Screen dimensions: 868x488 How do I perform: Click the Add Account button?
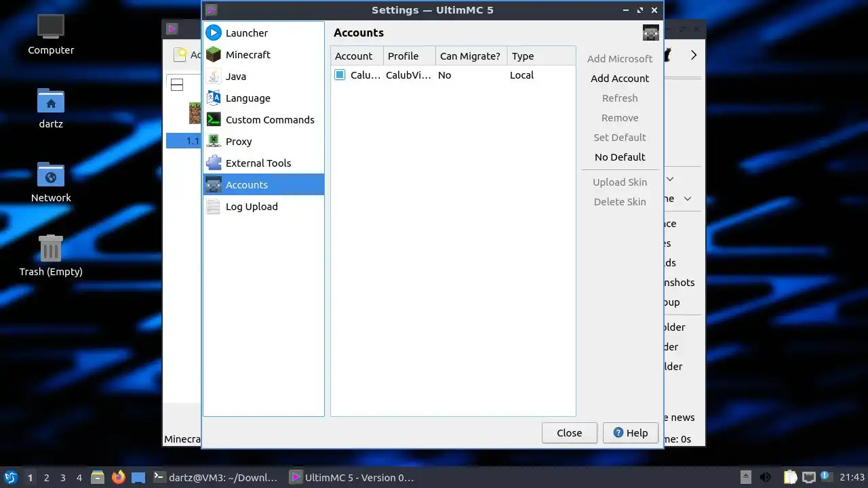pyautogui.click(x=620, y=78)
